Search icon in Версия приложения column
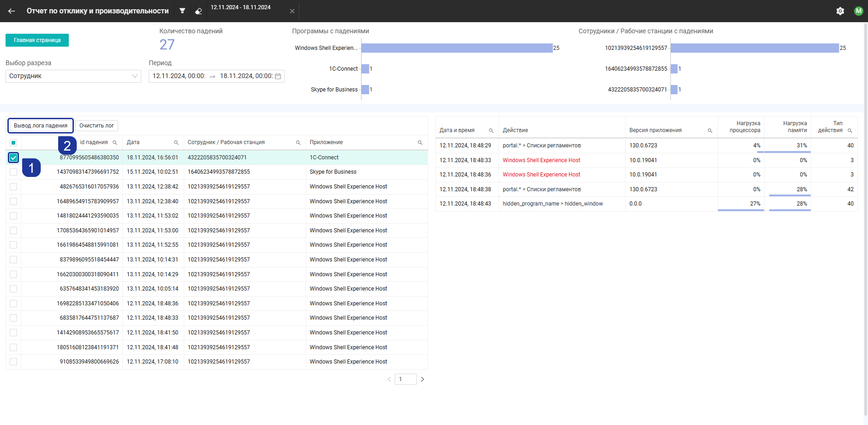The image size is (868, 425). click(710, 131)
